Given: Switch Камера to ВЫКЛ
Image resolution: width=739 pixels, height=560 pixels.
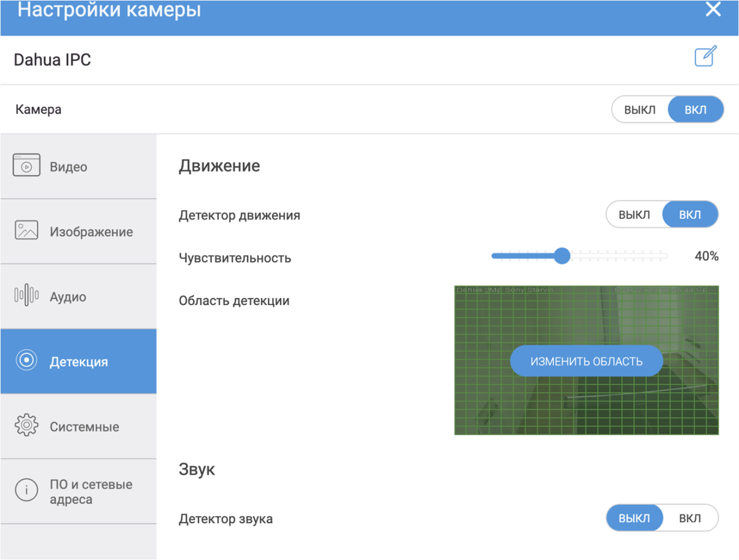Looking at the screenshot, I should click(x=639, y=111).
